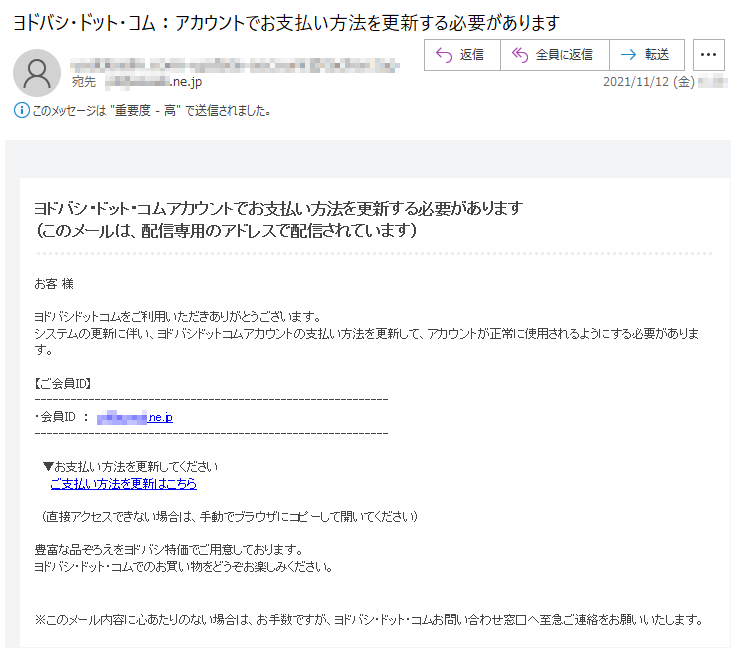Click the blurred 会員ID email link

click(135, 418)
